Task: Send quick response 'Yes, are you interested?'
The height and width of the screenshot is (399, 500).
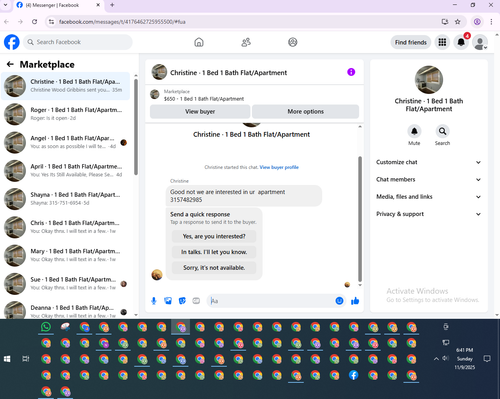Action: [x=214, y=236]
